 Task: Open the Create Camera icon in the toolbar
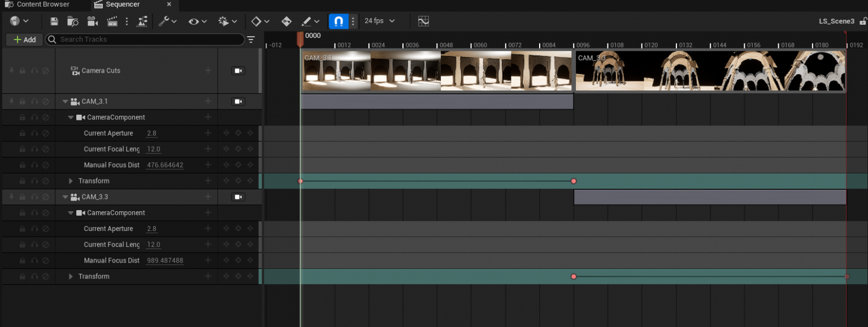pyautogui.click(x=92, y=21)
